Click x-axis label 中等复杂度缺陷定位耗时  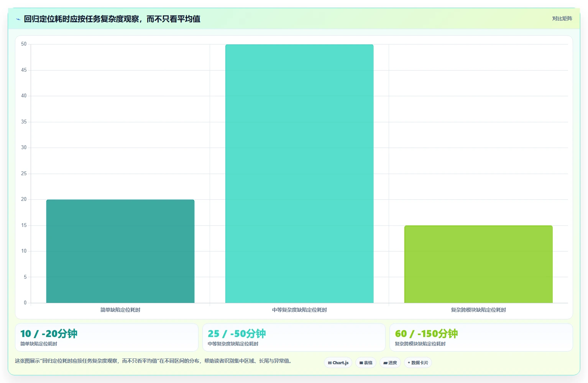point(299,310)
